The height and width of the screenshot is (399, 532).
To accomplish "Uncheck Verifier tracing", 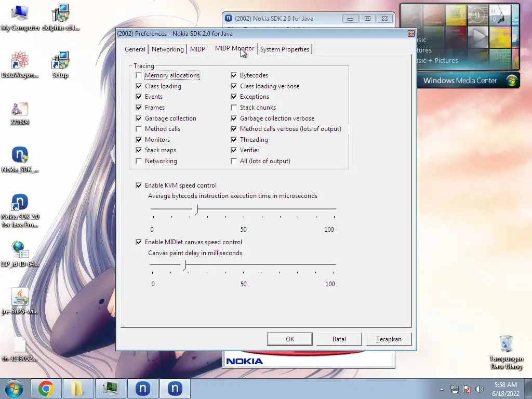I will coord(233,150).
